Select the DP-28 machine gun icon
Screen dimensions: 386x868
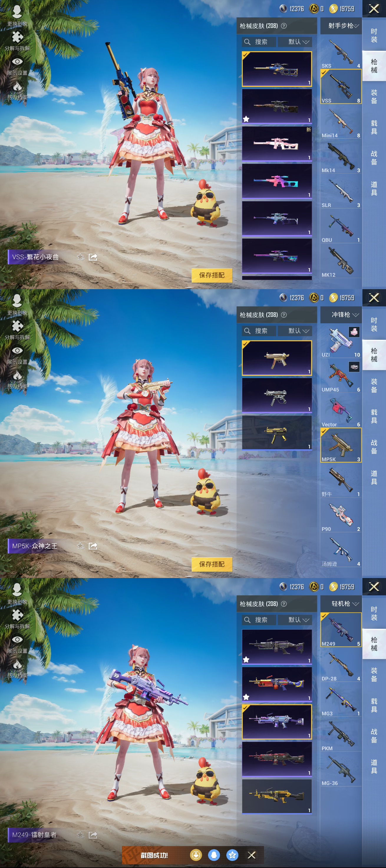[341, 665]
